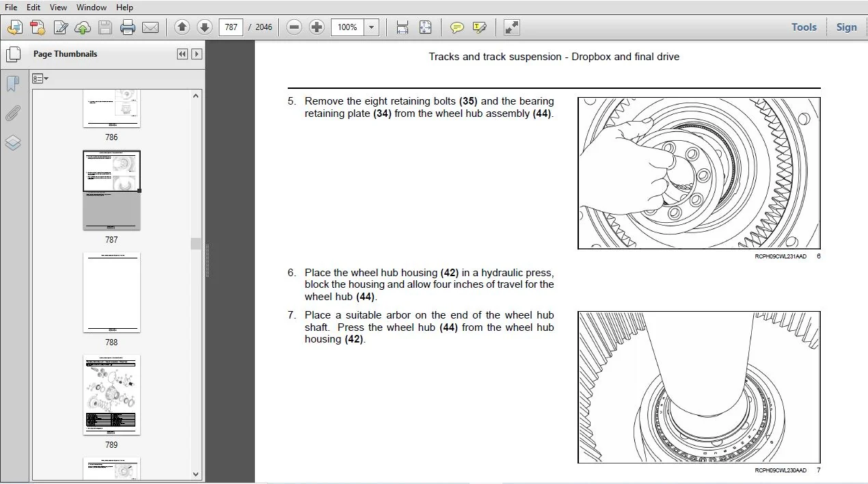
Task: Click the Highlight text icon
Action: tap(480, 27)
